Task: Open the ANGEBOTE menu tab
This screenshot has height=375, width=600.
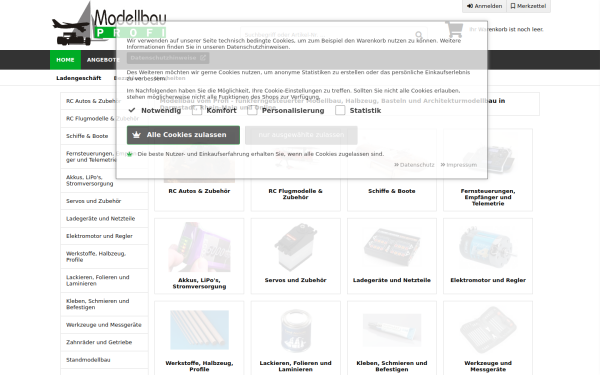Action: (x=103, y=60)
